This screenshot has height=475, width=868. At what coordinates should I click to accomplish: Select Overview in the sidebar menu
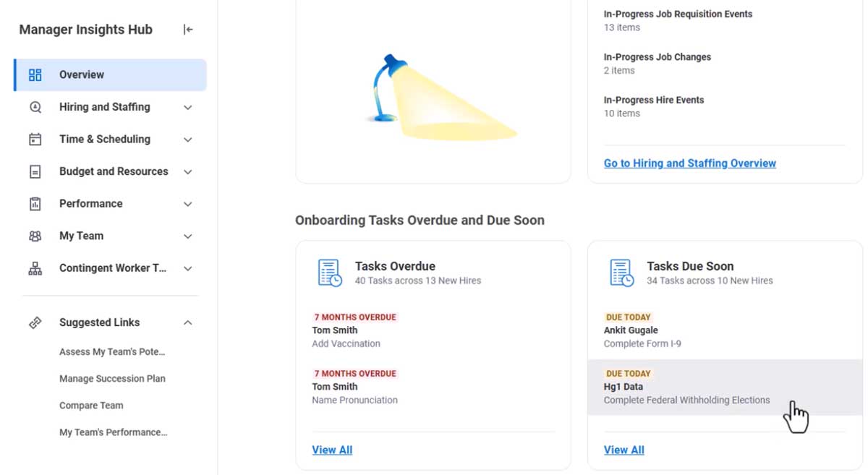click(81, 74)
